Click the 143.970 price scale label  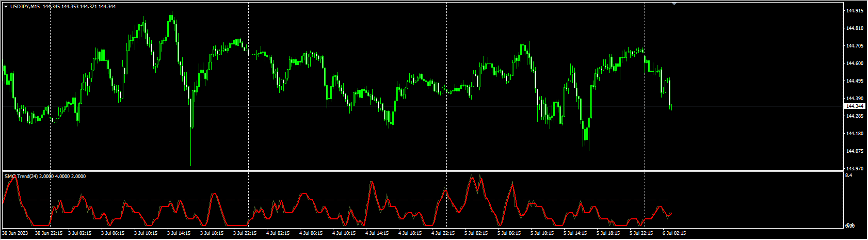[x=855, y=168]
